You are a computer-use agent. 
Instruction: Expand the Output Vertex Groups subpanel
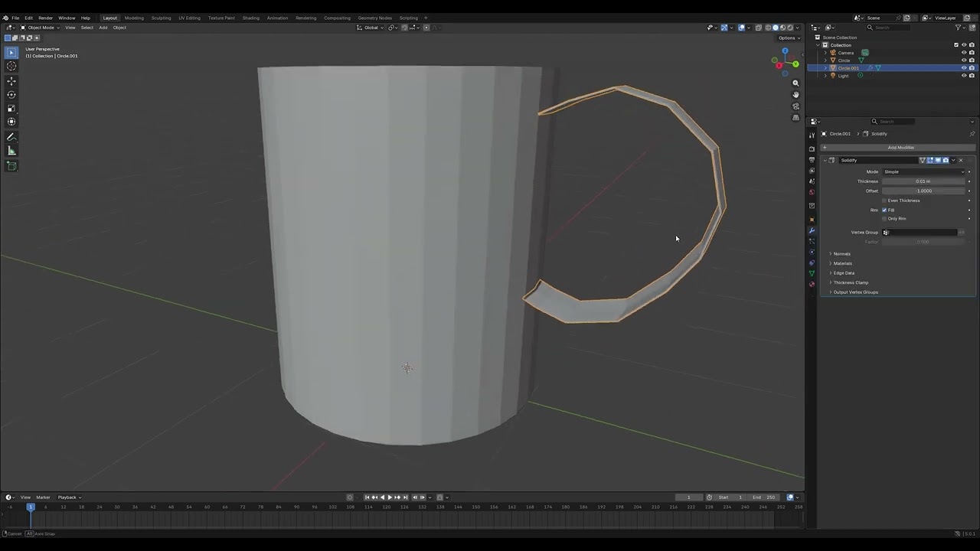[x=854, y=292]
